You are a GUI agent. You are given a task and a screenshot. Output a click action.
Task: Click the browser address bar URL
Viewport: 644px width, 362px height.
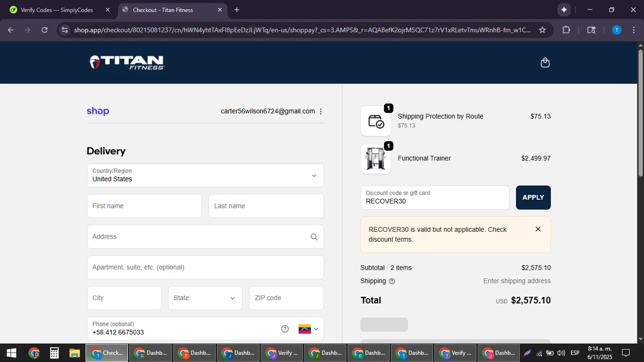click(x=302, y=30)
